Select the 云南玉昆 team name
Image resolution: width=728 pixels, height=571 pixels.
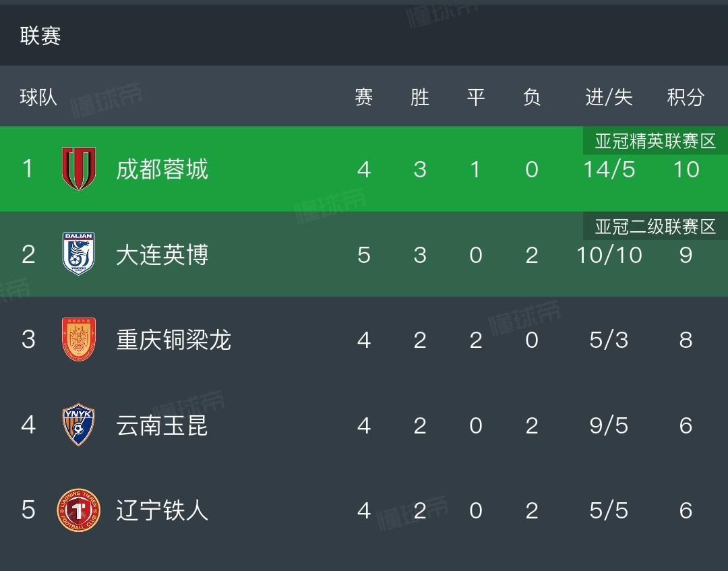click(x=162, y=425)
